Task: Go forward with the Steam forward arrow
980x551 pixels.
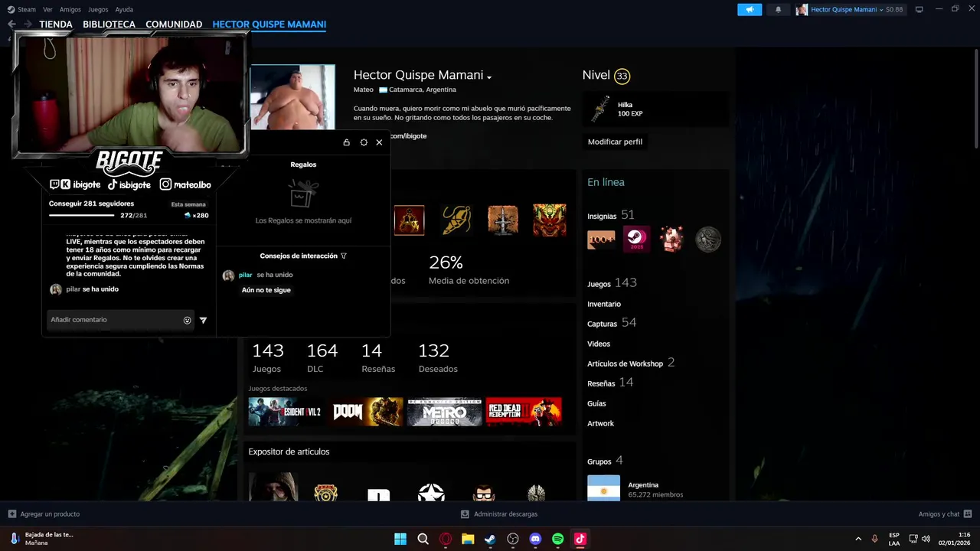Action: click(x=28, y=24)
